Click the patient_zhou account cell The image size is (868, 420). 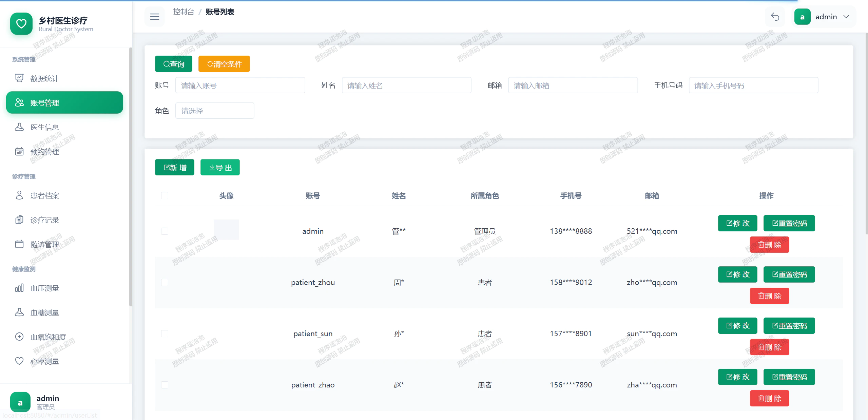coord(313,282)
